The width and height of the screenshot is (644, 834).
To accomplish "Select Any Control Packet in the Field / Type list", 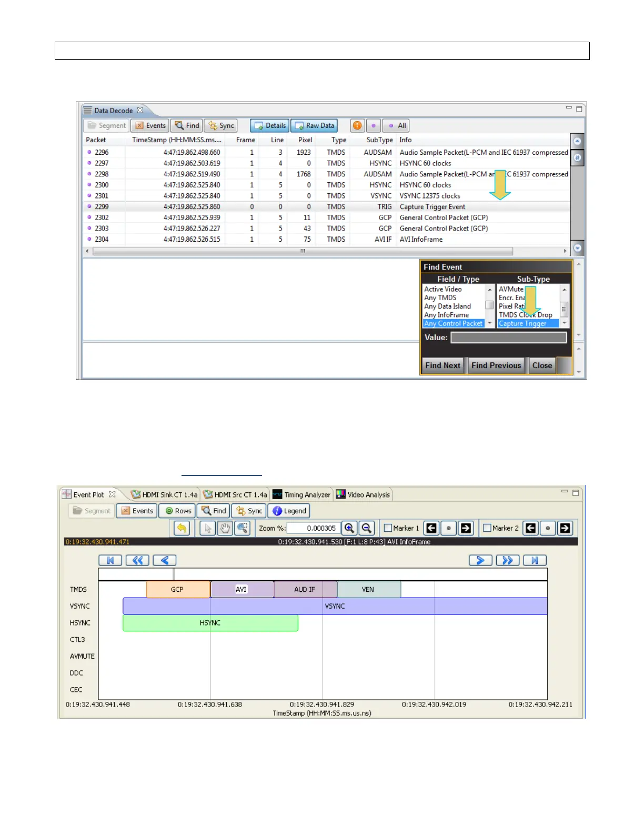I will 453,323.
